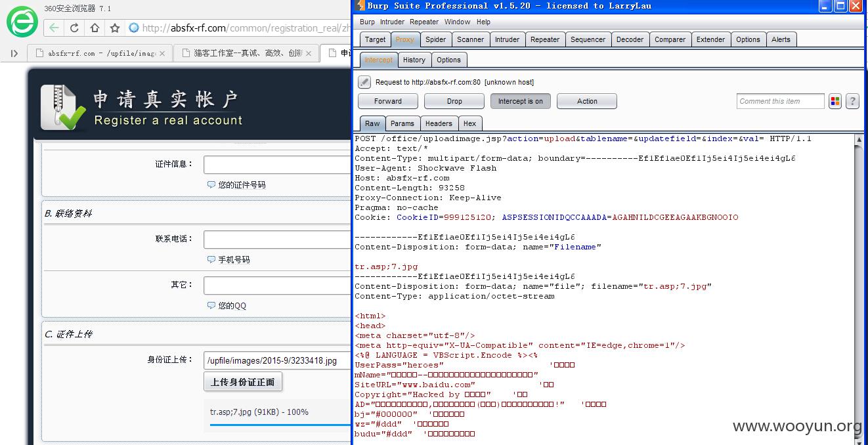Open the main Options tab
The height and width of the screenshot is (445, 868).
pyautogui.click(x=748, y=39)
